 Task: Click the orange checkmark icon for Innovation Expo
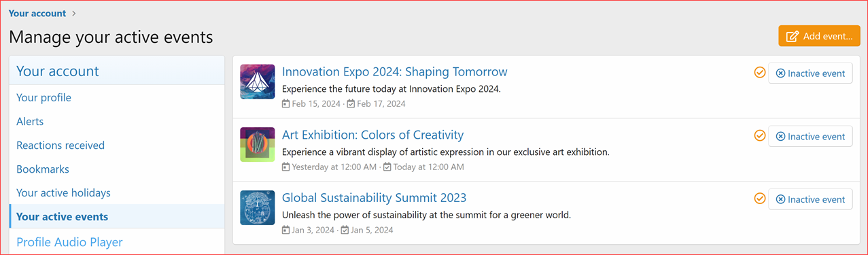pos(760,72)
